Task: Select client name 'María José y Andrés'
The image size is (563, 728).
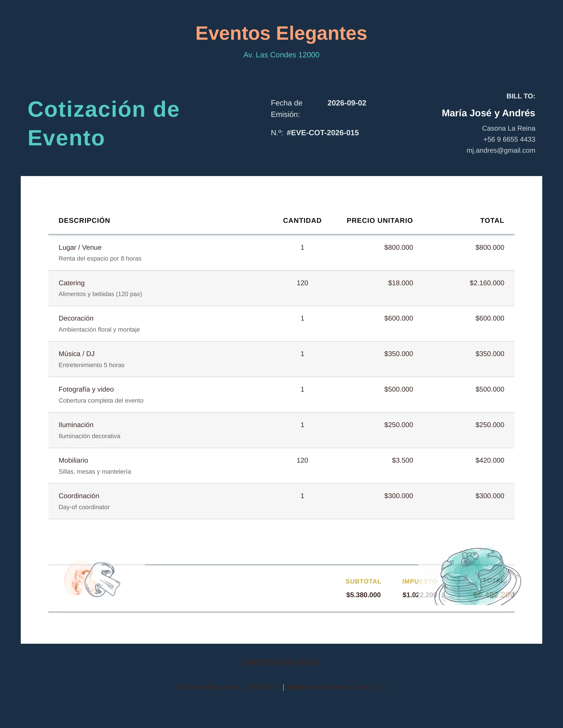Action: pos(488,113)
